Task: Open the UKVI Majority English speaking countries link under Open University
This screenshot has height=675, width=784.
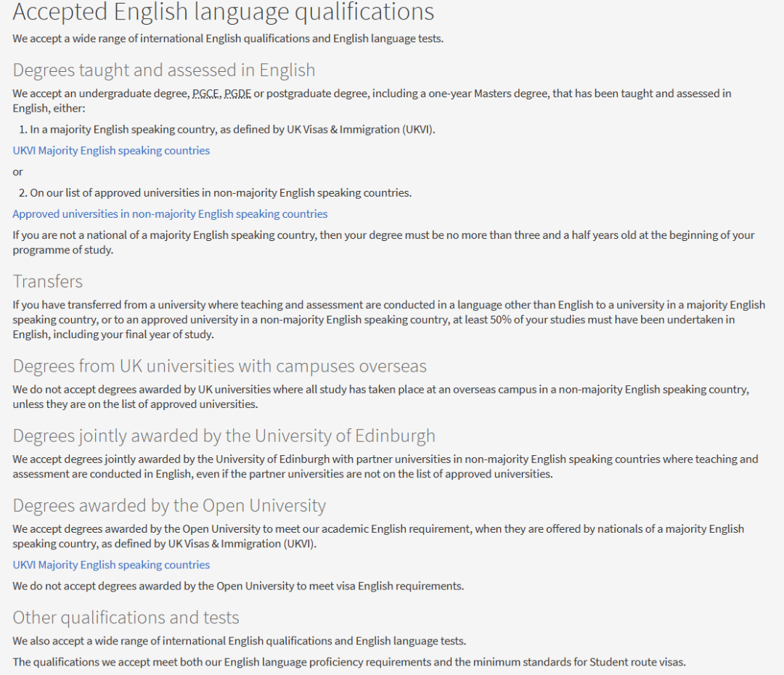Action: coord(111,565)
